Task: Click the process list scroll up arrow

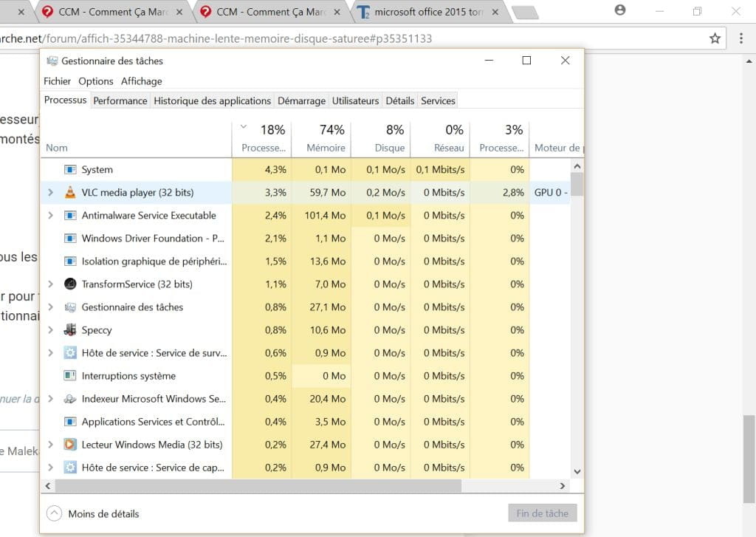Action: [577, 166]
